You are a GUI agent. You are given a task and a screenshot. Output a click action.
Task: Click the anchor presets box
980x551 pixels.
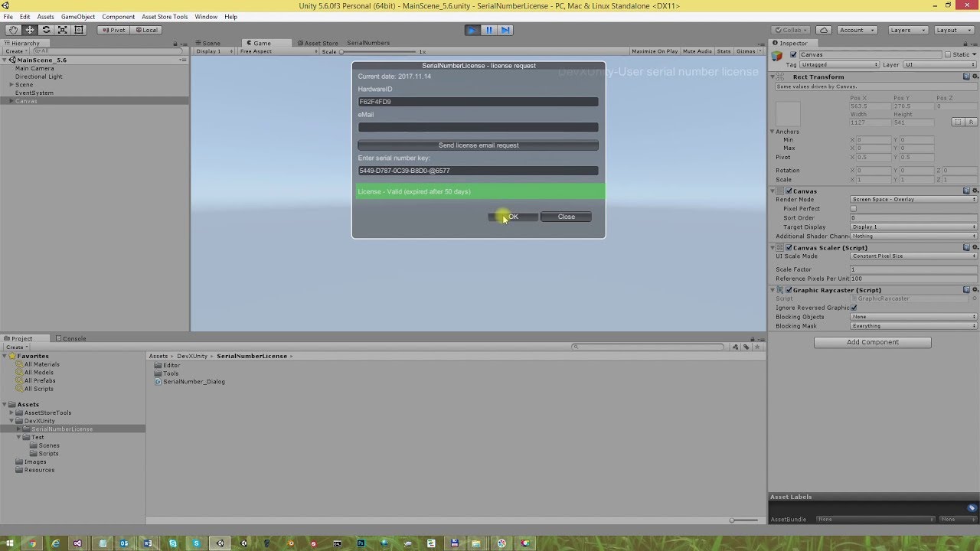pyautogui.click(x=788, y=114)
